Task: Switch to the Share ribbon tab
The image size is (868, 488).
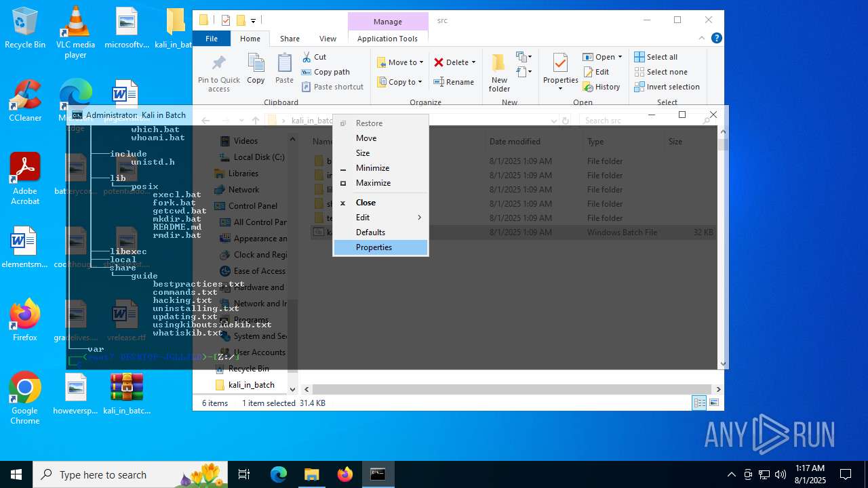Action: [290, 39]
